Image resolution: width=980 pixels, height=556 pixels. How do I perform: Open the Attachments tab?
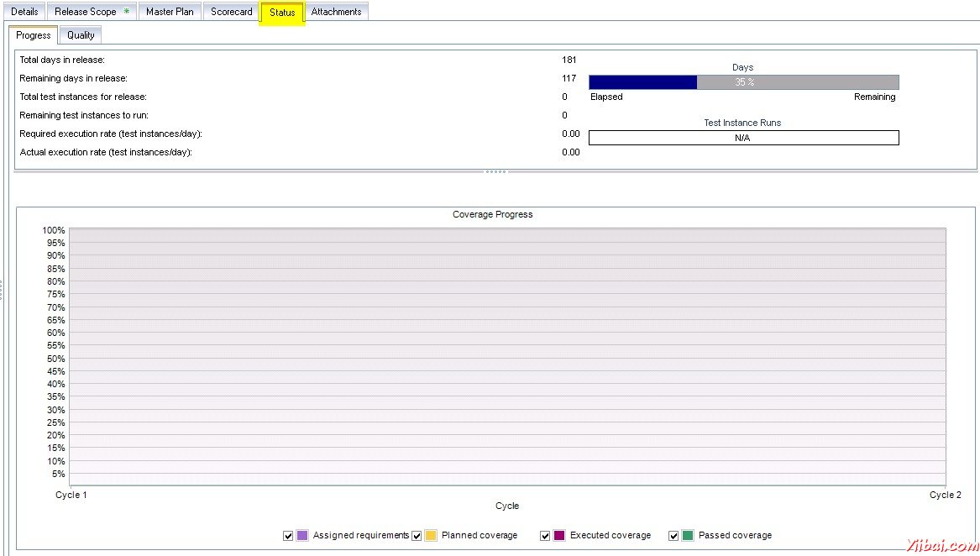tap(336, 12)
